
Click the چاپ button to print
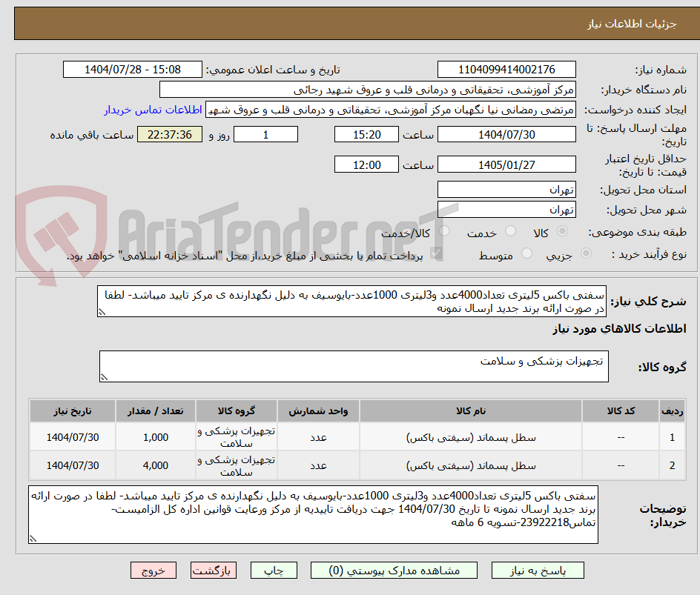274,570
